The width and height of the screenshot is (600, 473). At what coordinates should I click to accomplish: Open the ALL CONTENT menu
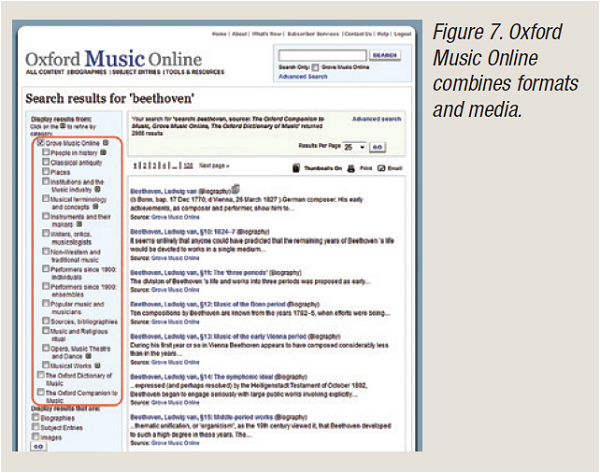(x=45, y=72)
